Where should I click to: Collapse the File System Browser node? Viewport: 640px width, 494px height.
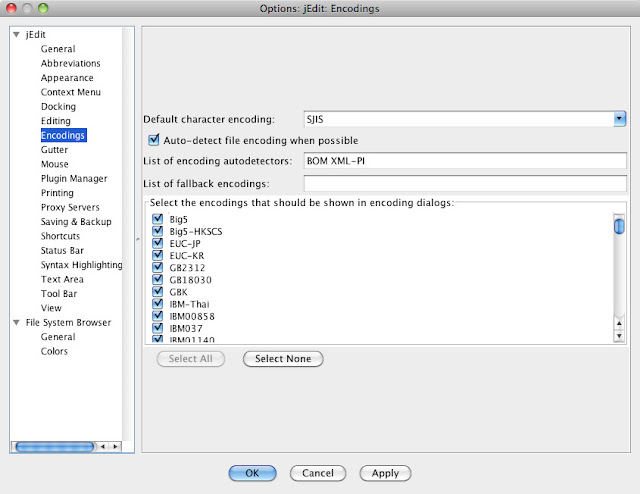click(16, 323)
